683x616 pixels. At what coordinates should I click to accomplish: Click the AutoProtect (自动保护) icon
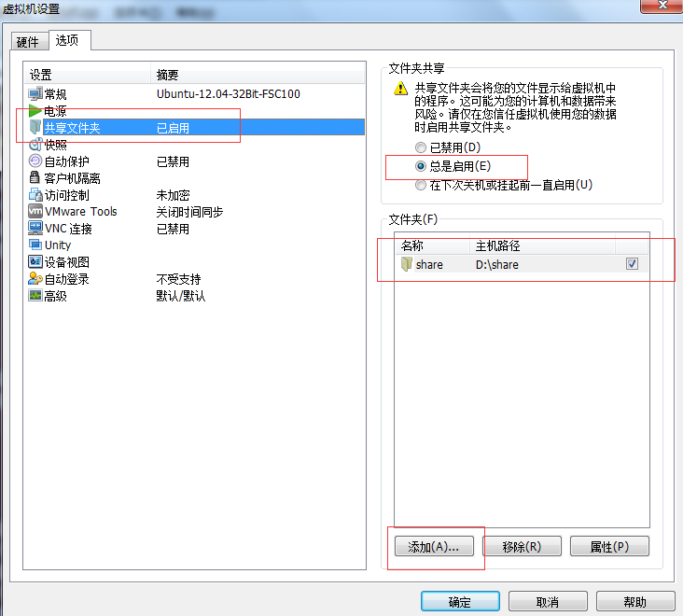35,161
